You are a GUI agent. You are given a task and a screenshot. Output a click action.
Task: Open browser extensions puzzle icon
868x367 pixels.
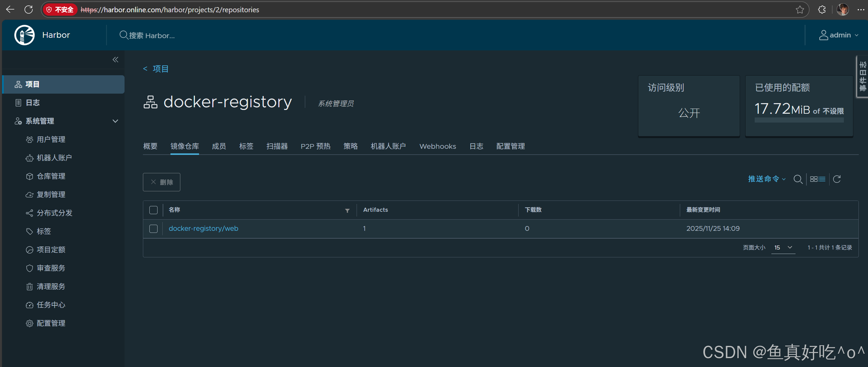tap(822, 10)
